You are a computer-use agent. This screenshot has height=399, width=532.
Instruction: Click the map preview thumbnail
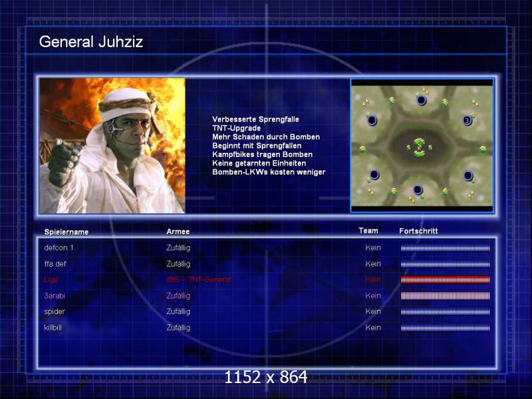click(x=422, y=146)
